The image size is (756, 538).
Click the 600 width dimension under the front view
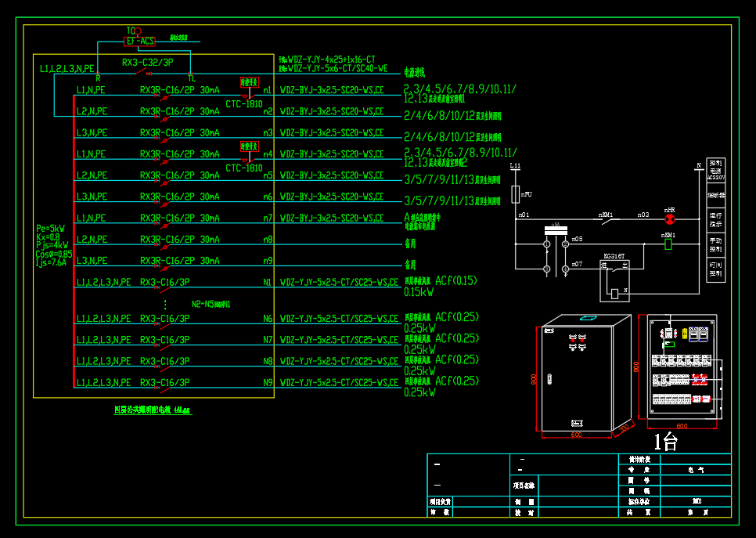(x=682, y=426)
